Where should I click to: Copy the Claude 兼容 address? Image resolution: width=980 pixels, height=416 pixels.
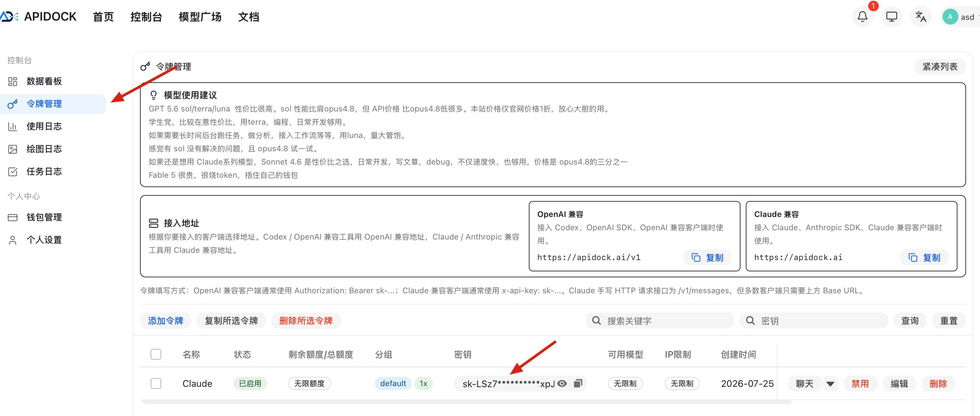[x=925, y=257]
